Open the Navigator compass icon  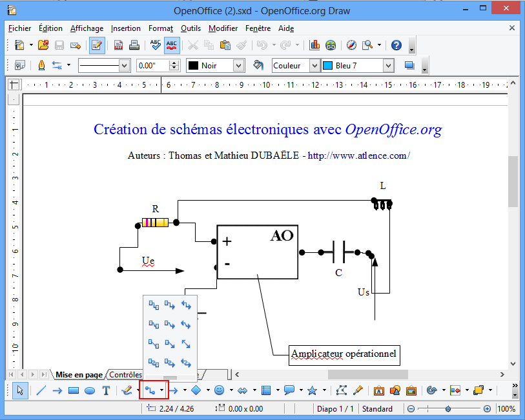coord(351,45)
